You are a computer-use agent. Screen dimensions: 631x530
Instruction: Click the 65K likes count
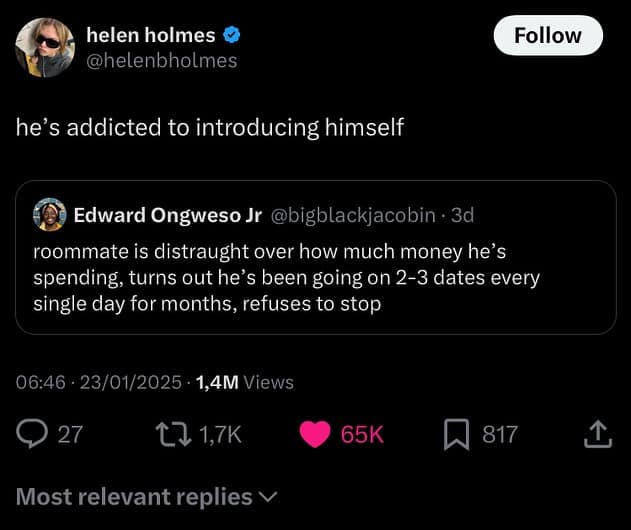tap(362, 433)
